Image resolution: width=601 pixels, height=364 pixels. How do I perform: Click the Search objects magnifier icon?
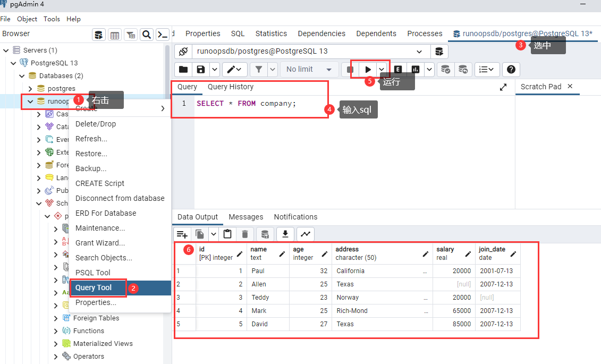(x=147, y=34)
